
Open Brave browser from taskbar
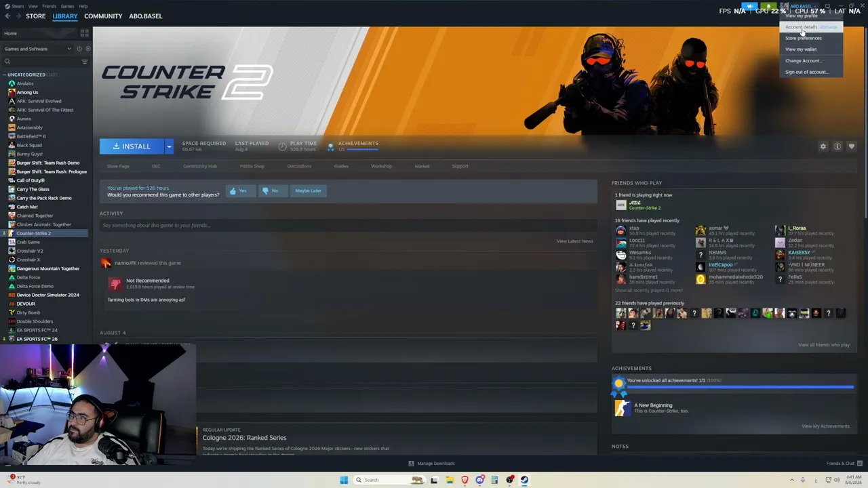pyautogui.click(x=465, y=480)
